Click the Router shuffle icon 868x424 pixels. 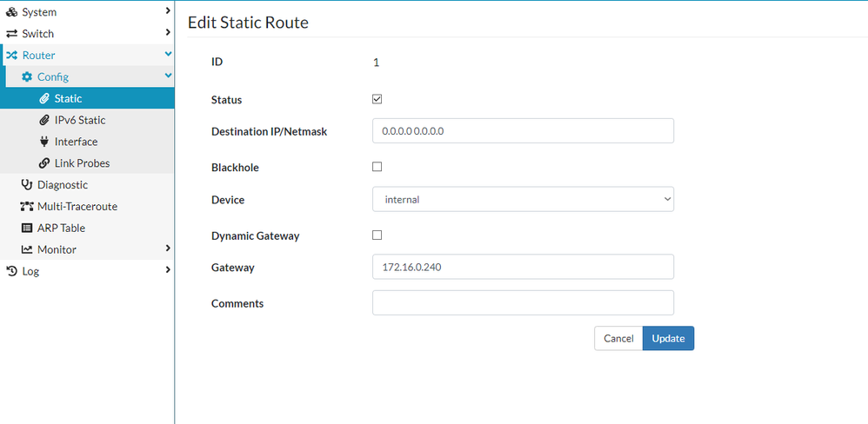(12, 56)
